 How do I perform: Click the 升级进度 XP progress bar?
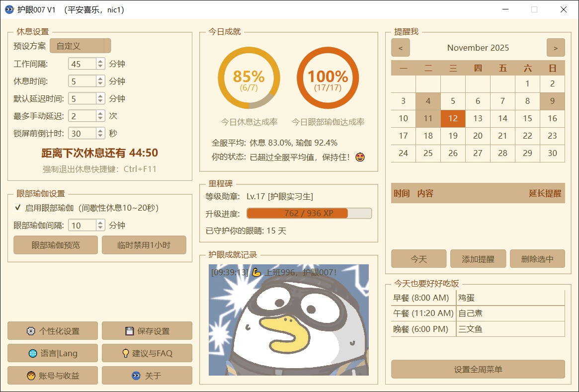coord(309,214)
